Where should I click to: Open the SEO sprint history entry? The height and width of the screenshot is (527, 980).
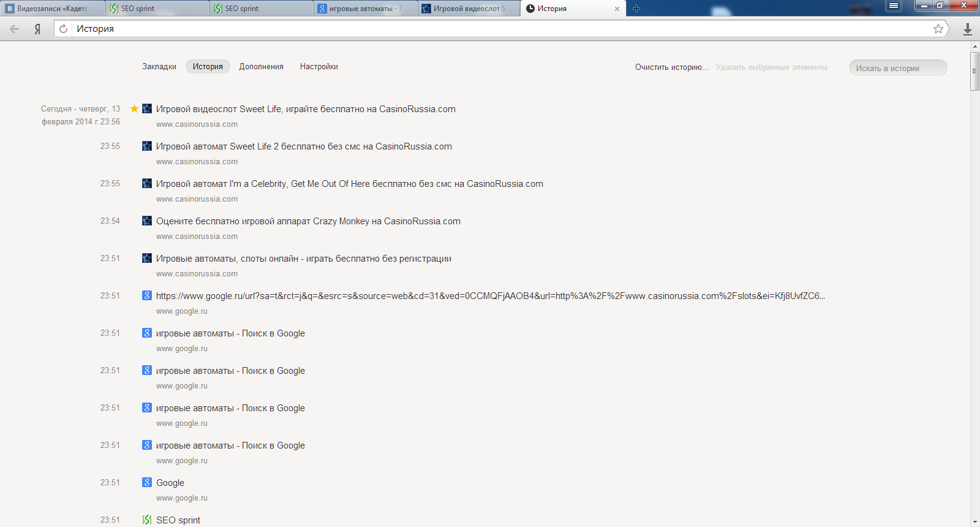click(178, 520)
